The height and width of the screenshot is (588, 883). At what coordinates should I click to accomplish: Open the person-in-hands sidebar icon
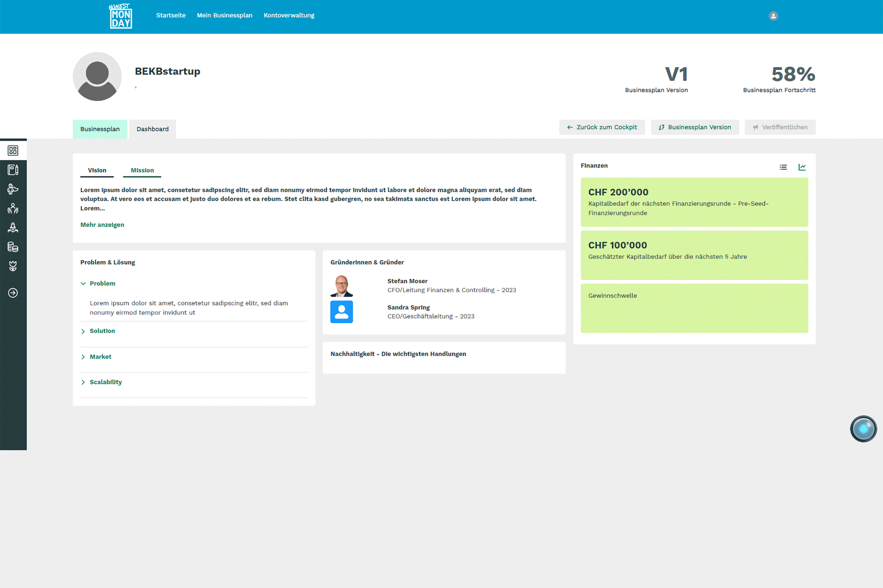tap(13, 208)
